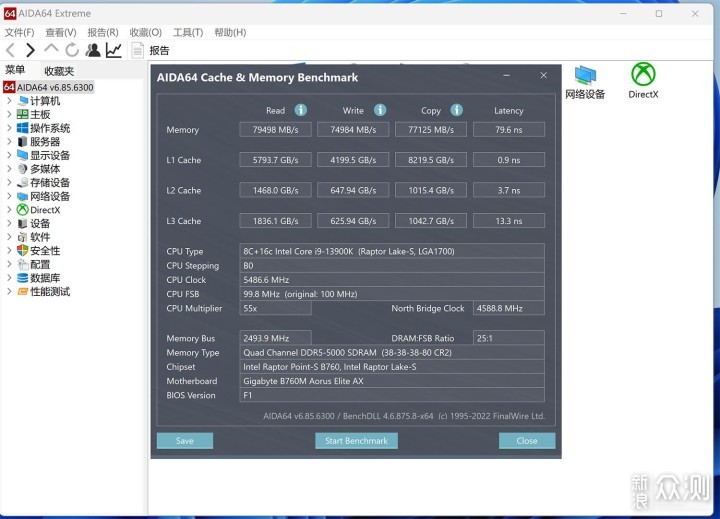Click the DRAM:FSB Ratio 25:1 field
The image size is (720, 519).
point(509,338)
